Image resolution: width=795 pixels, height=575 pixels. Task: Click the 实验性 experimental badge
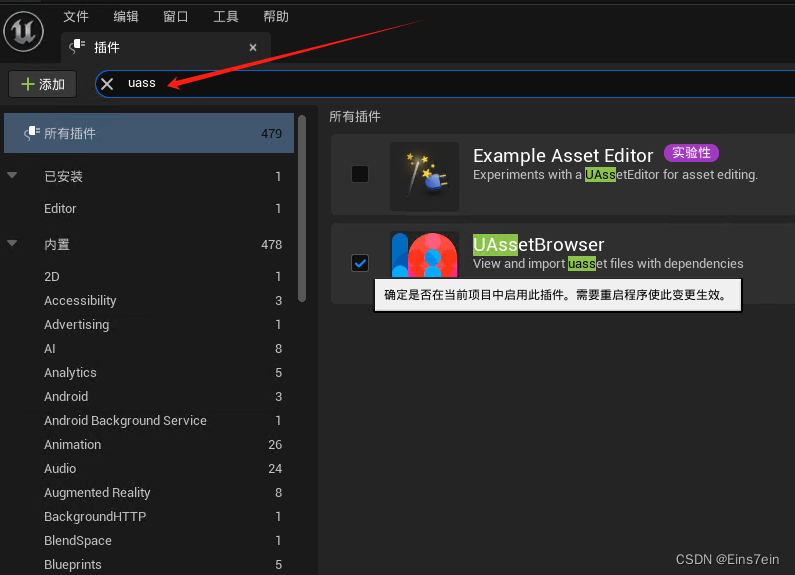click(691, 153)
